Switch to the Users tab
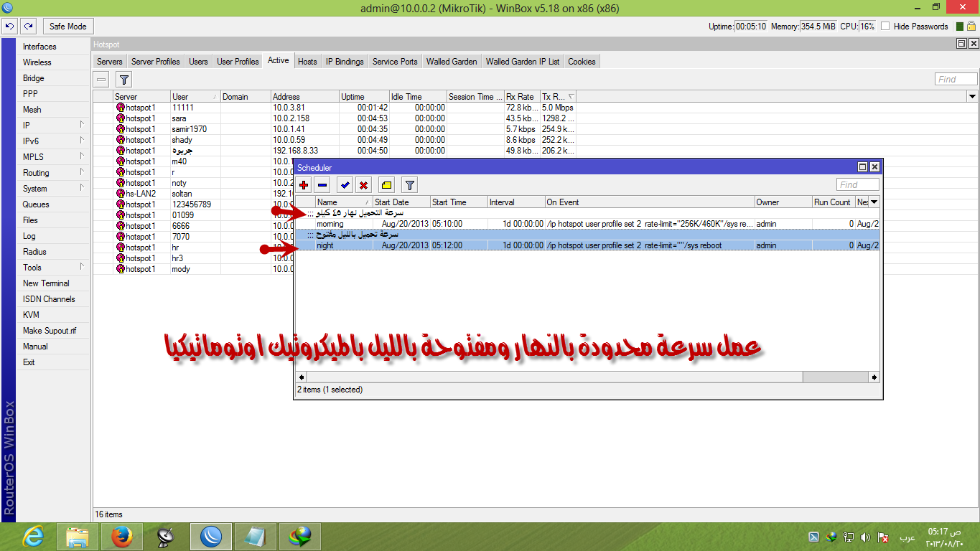The height and width of the screenshot is (551, 980). tap(199, 62)
